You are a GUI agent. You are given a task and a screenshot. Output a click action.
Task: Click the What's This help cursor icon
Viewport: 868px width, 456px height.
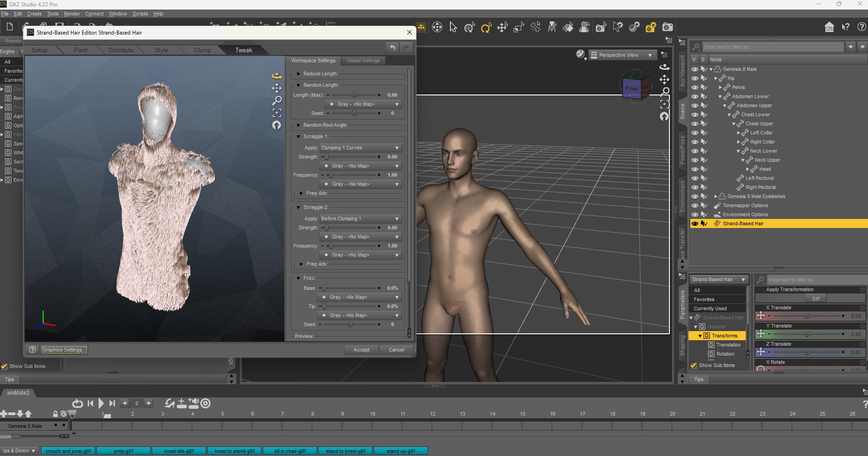845,27
